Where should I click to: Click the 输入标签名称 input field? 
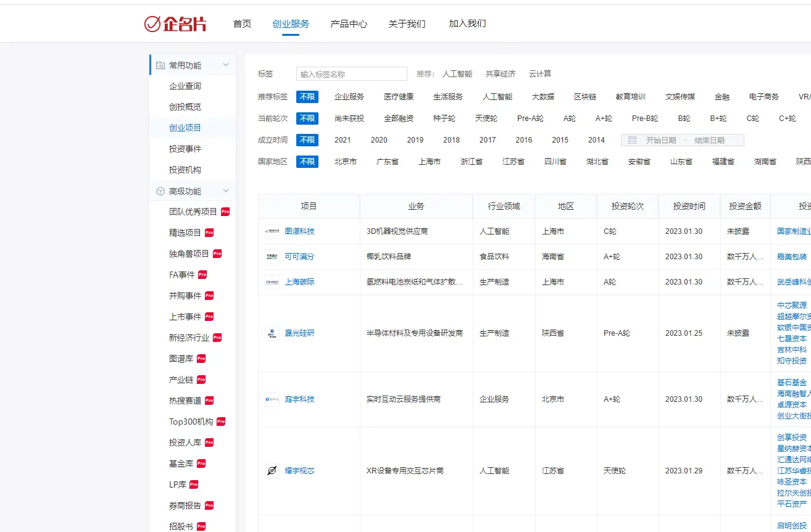point(351,73)
